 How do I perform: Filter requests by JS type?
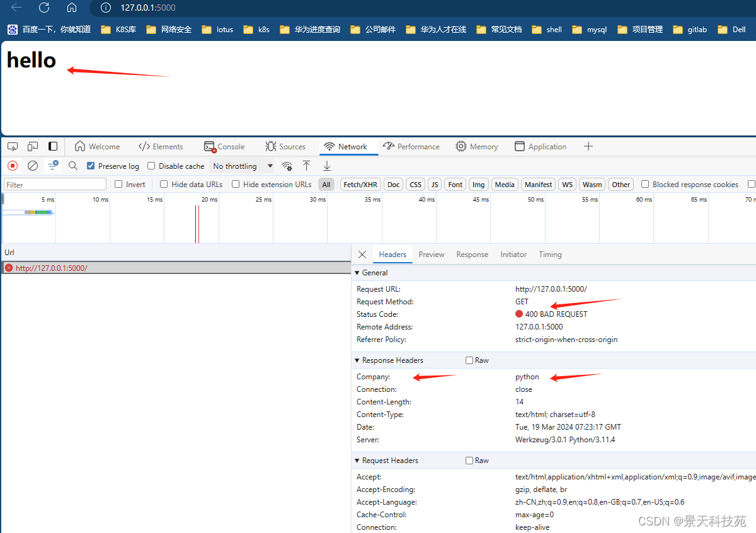(435, 185)
